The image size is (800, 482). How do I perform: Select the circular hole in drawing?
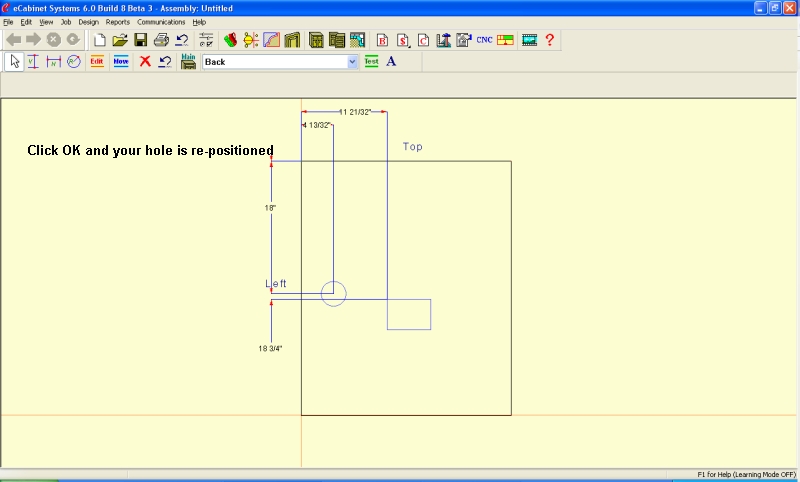pyautogui.click(x=333, y=293)
